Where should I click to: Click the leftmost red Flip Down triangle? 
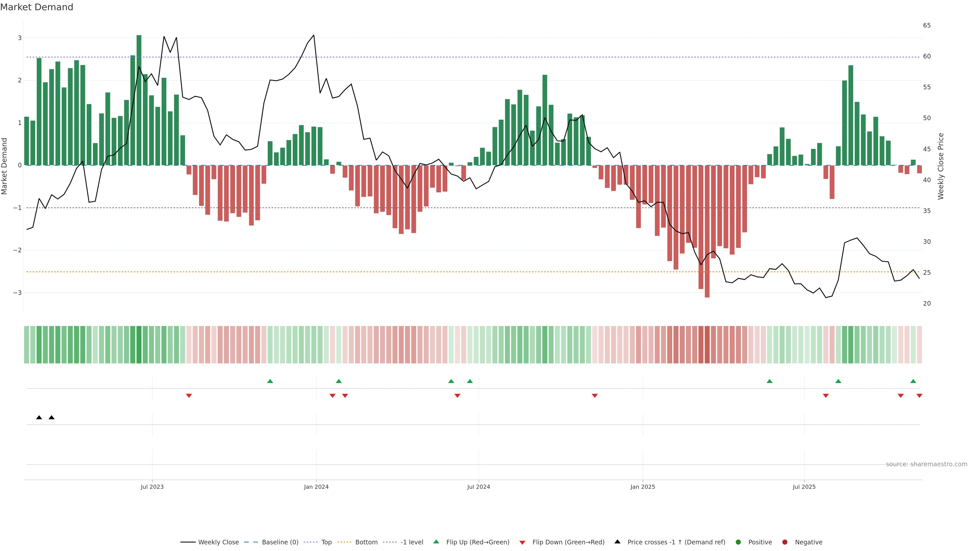(x=189, y=396)
